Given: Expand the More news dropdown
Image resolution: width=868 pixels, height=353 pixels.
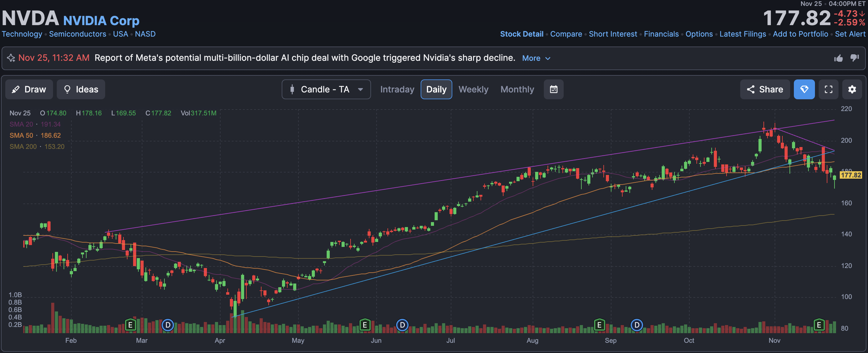Looking at the screenshot, I should [x=536, y=58].
